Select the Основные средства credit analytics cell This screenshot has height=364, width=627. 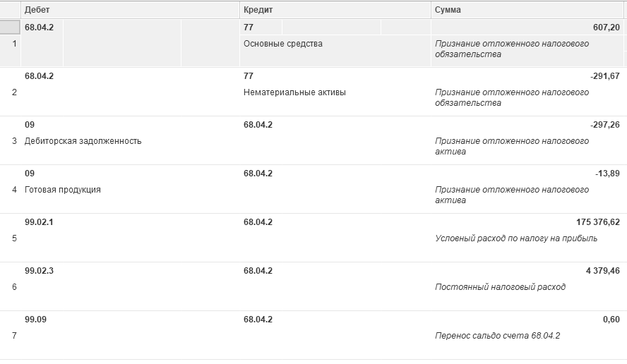click(x=282, y=44)
